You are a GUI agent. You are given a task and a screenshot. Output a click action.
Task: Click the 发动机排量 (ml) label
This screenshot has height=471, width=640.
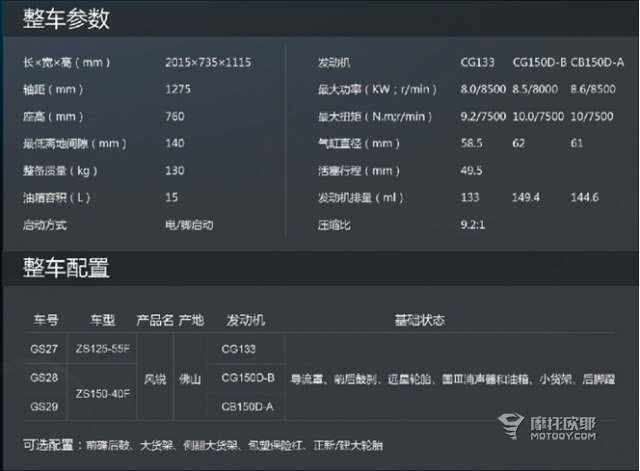360,198
